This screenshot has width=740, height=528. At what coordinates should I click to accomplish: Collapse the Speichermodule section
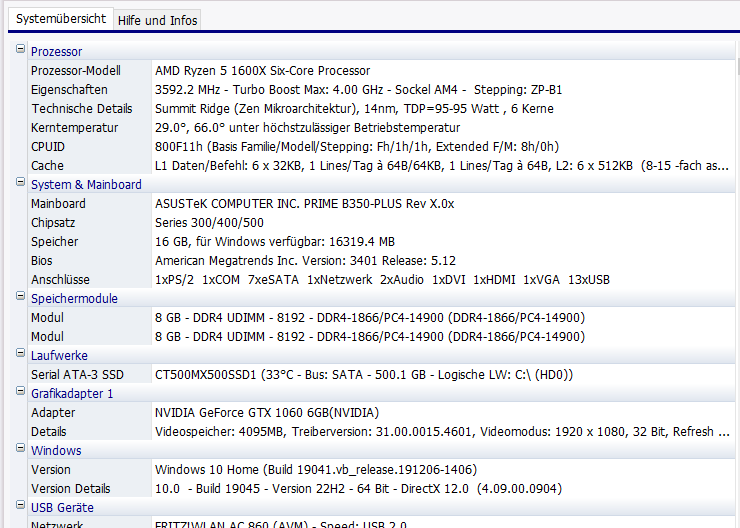[x=20, y=296]
